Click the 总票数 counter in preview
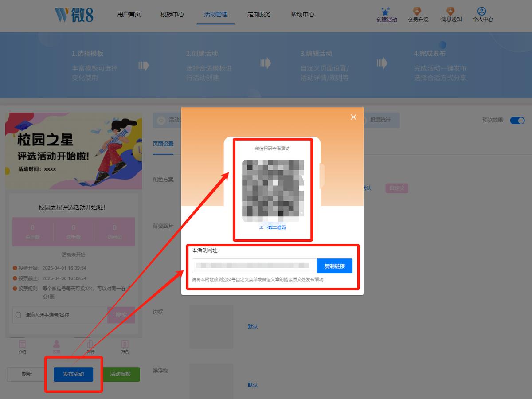Viewport: 532px width, 399px height. point(33,232)
